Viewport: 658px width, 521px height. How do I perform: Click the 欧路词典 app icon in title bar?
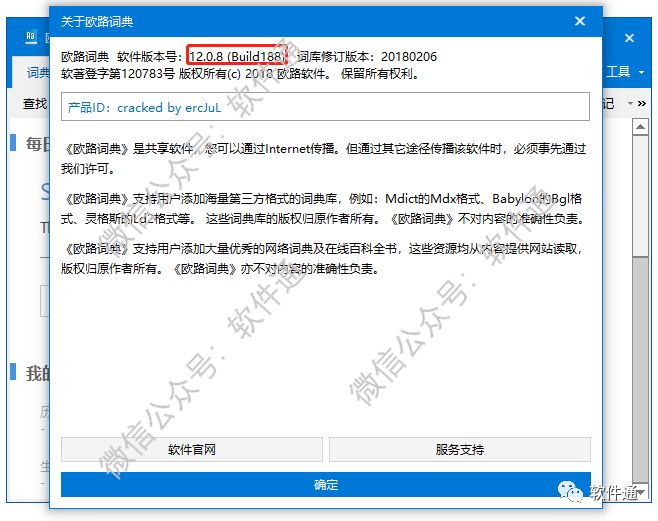pyautogui.click(x=31, y=36)
